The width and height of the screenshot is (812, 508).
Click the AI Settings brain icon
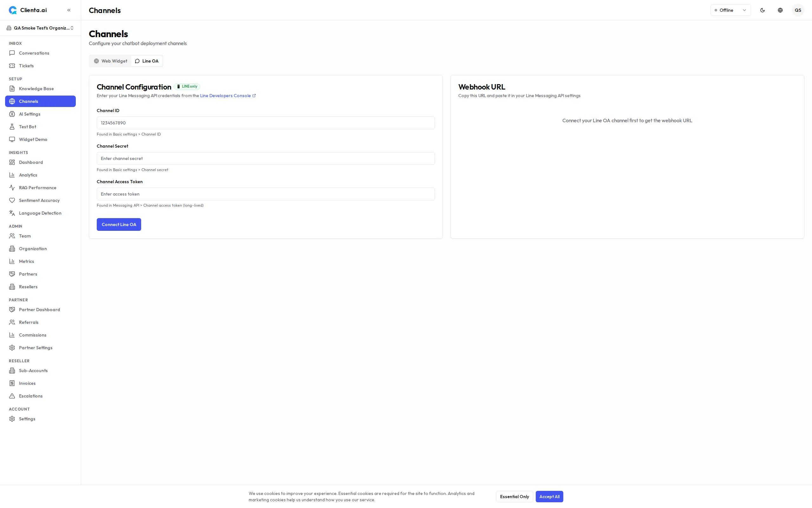point(12,114)
